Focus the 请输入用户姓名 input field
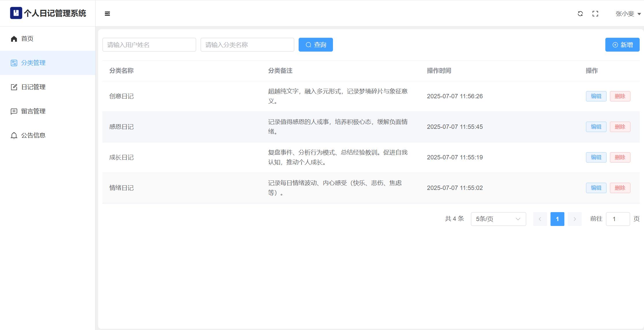The image size is (644, 330). point(149,45)
